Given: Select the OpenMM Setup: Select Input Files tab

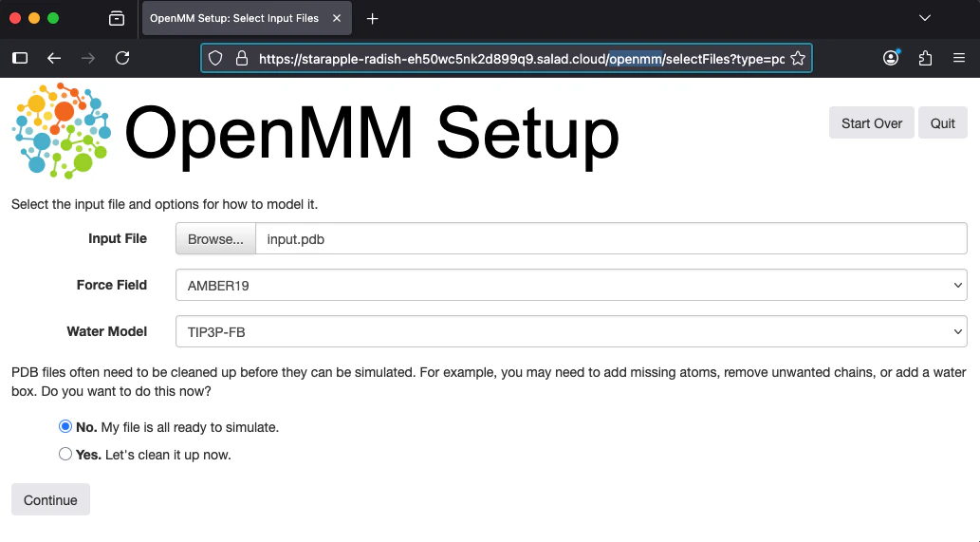Looking at the screenshot, I should [247, 18].
